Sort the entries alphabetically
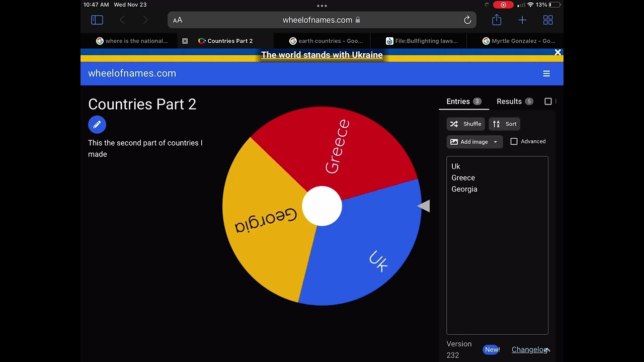The image size is (644, 362). point(505,124)
